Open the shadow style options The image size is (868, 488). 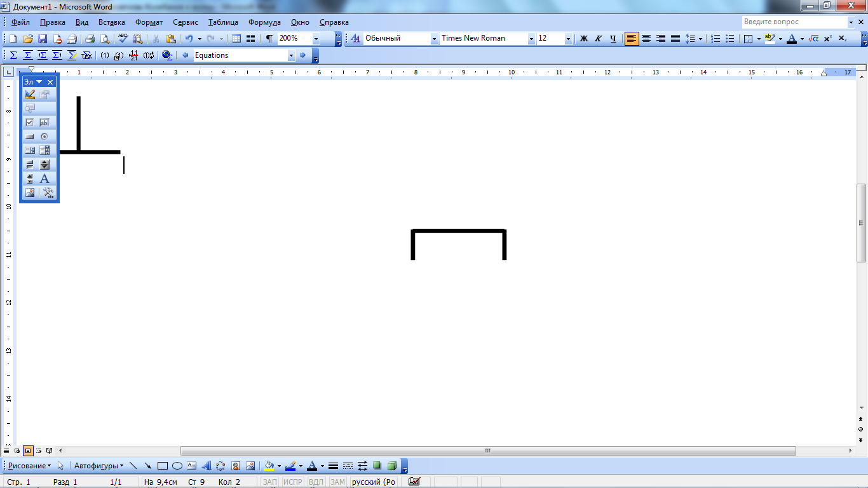pyautogui.click(x=377, y=466)
